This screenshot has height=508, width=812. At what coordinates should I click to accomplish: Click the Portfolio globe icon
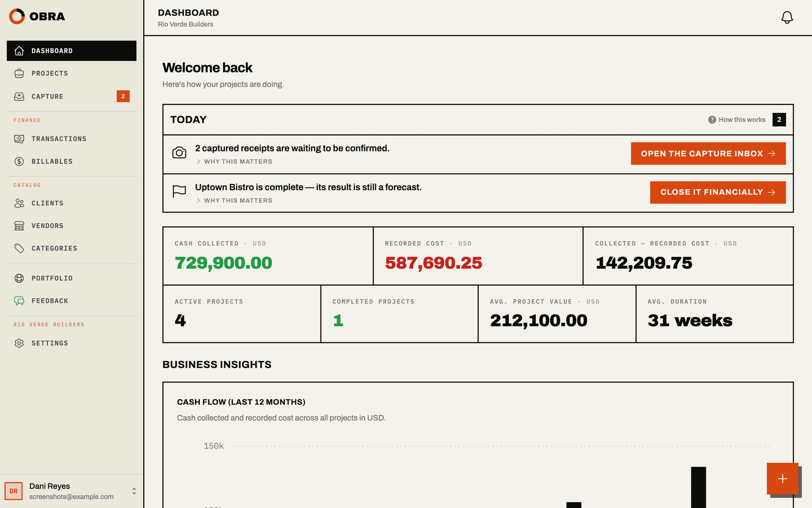(19, 278)
